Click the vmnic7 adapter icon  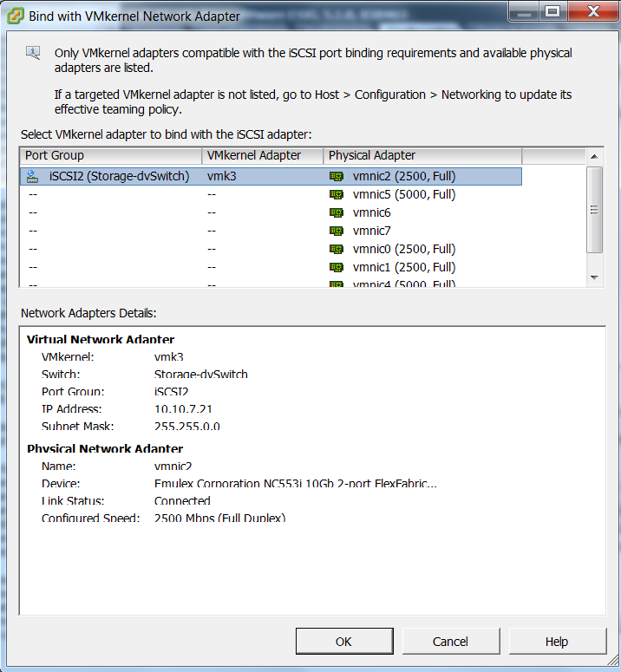tap(337, 231)
